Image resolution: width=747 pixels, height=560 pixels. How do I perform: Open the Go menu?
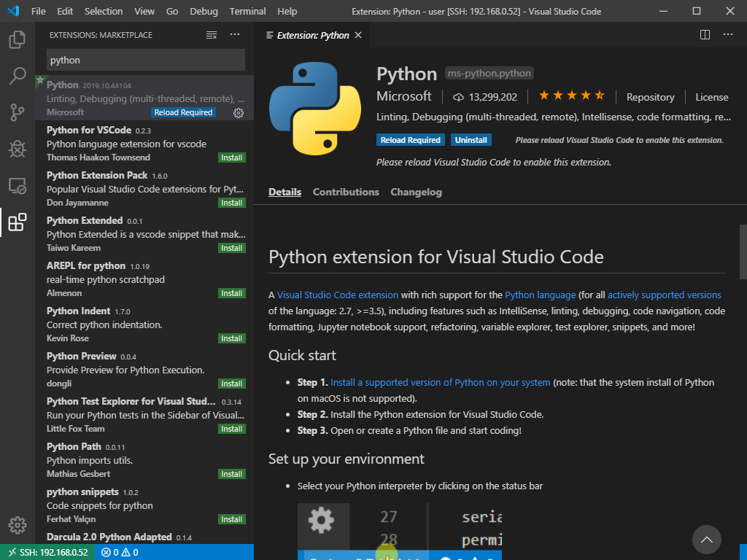[172, 11]
